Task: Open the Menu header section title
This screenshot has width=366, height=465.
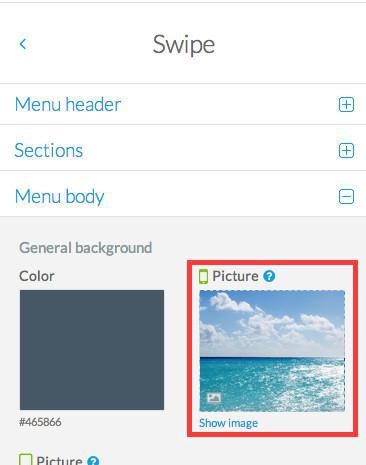Action: [x=68, y=105]
